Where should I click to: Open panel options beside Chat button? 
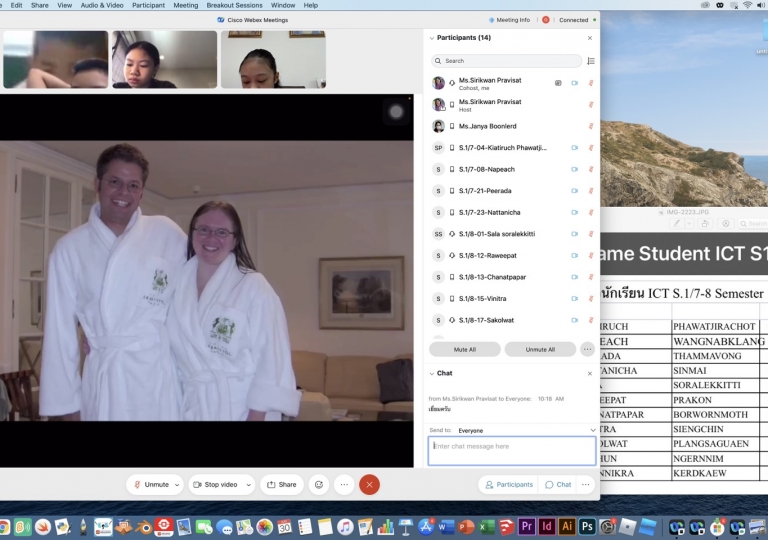pos(586,485)
